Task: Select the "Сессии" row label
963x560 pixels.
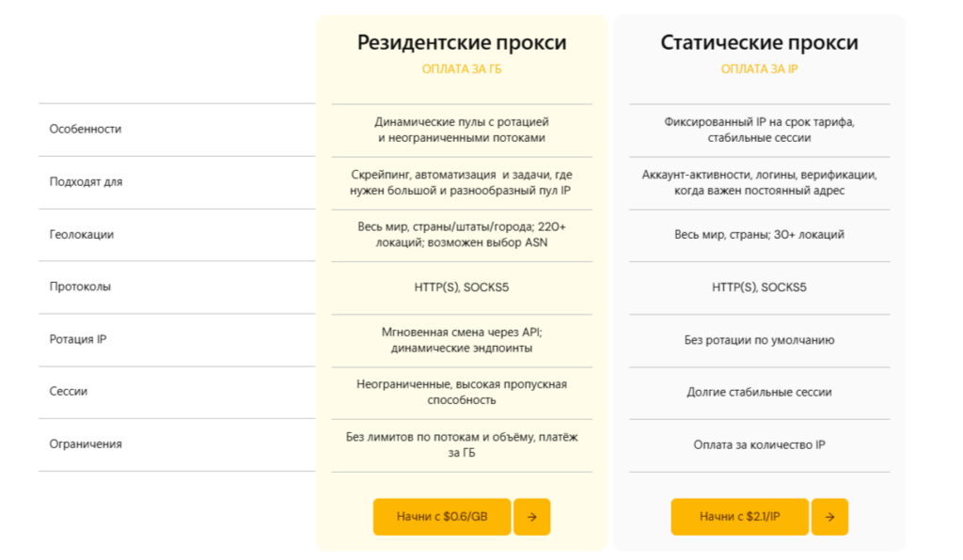Action: (x=69, y=392)
